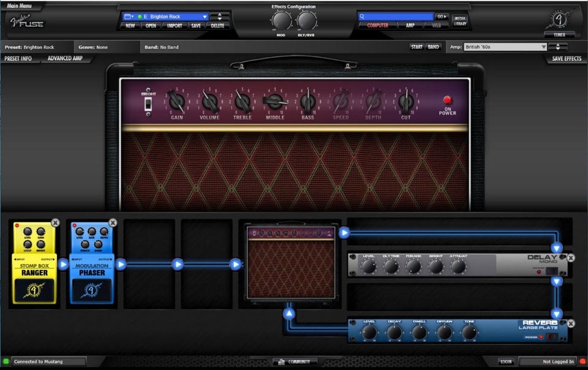The height and width of the screenshot is (370, 588).
Task: Click the arrow after the Ranger pedal
Action: (63, 264)
